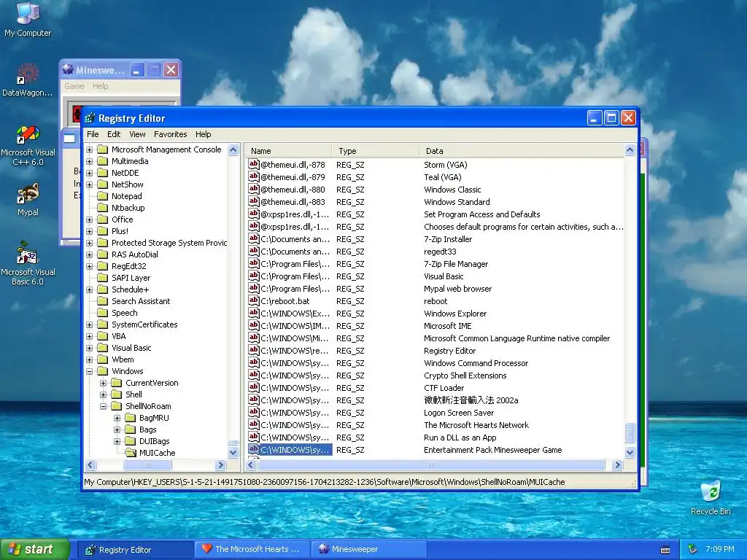
Task: Open the View menu in Registry Editor
Action: [x=137, y=134]
